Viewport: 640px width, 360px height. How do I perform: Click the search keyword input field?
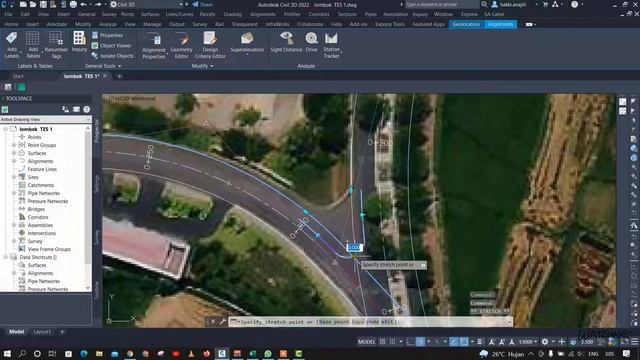click(x=442, y=4)
